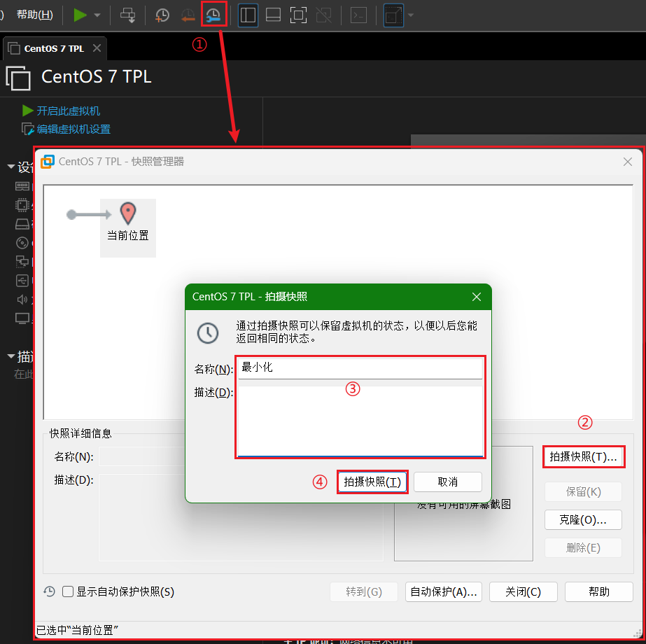Image resolution: width=646 pixels, height=644 pixels.
Task: Select the 当前位置 snapshot marker
Action: point(128,228)
